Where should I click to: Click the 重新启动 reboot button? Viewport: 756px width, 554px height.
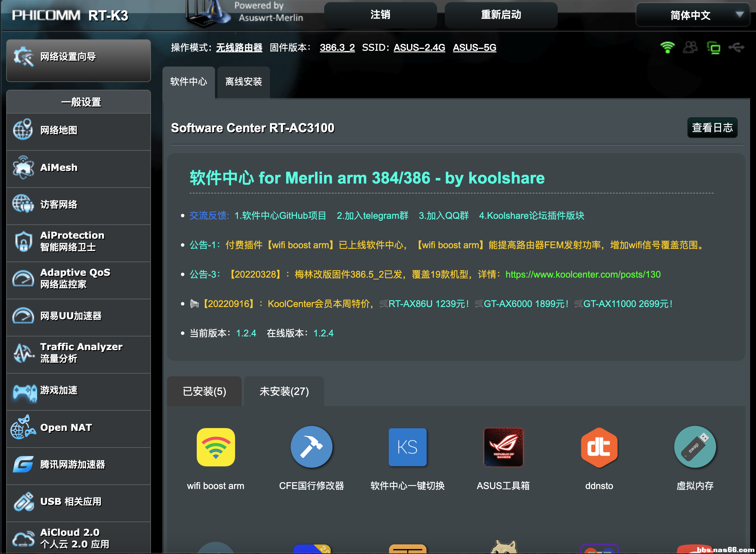coord(501,15)
